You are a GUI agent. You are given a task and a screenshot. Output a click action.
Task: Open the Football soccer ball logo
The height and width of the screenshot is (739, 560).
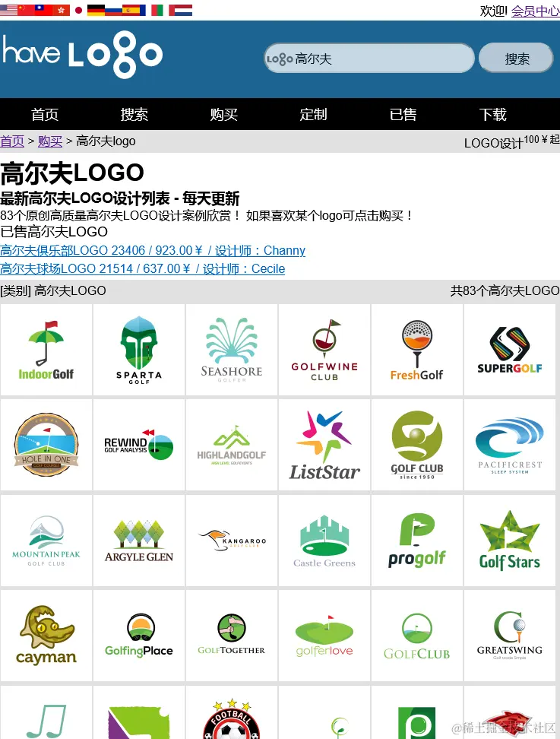[x=232, y=712]
